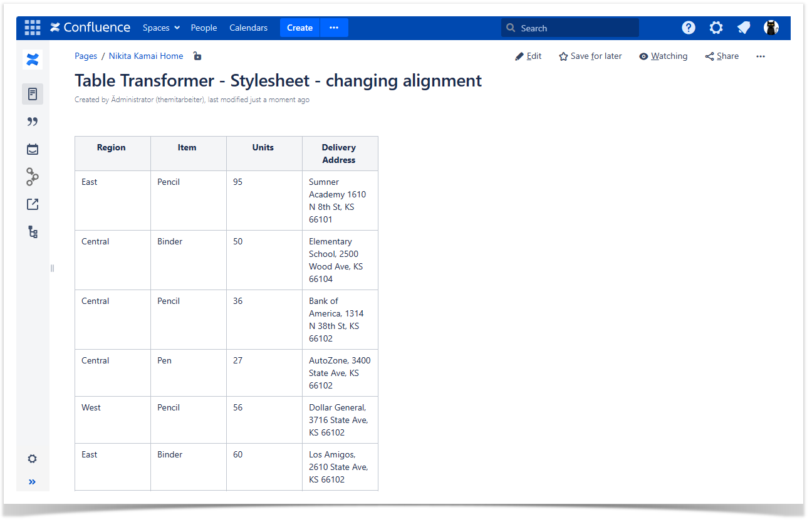Toggle Watching for this page

(663, 56)
